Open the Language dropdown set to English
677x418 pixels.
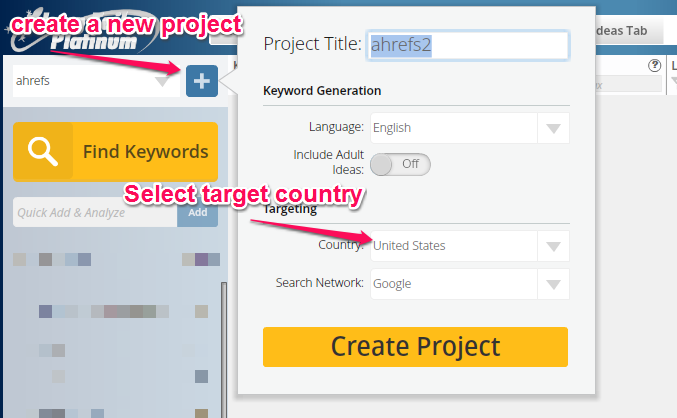tap(470, 128)
